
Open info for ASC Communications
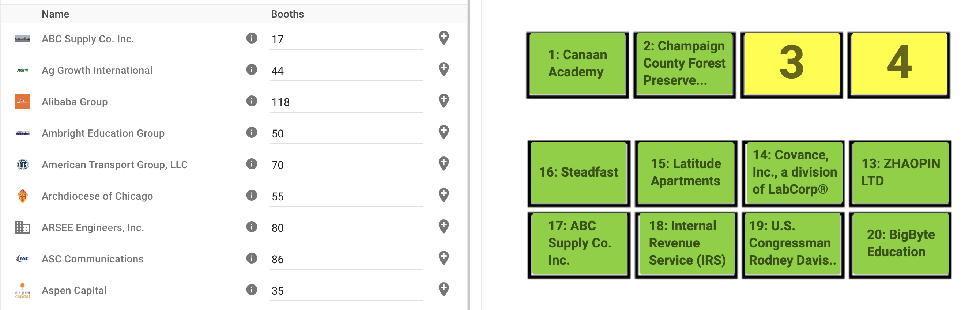click(x=252, y=259)
